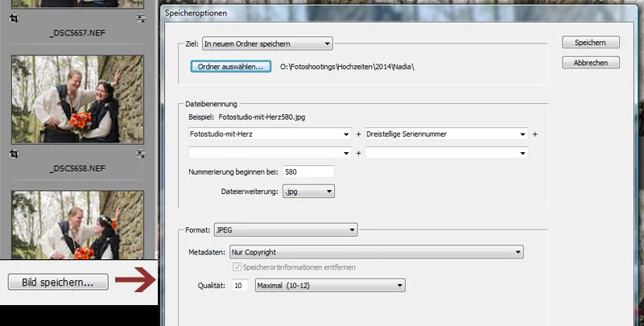Open the Metadaten Nur Copyright dropdown
Screen dimensions: 644x326
click(x=376, y=252)
